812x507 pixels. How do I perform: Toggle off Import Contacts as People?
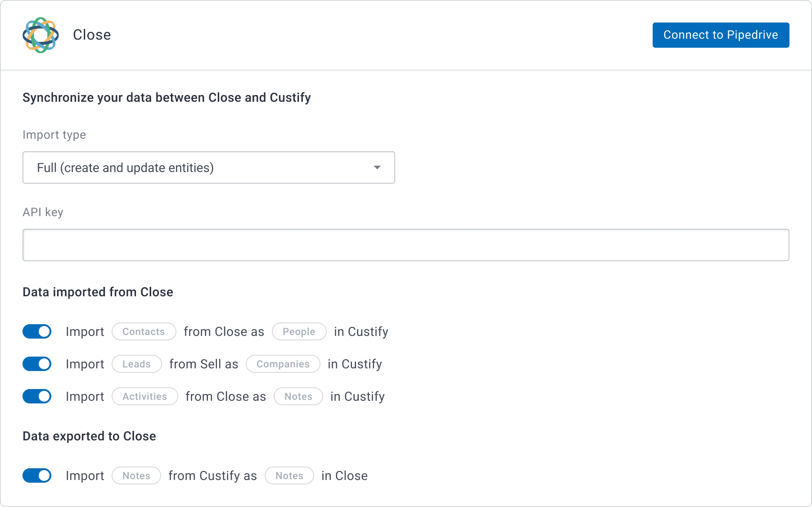tap(37, 331)
